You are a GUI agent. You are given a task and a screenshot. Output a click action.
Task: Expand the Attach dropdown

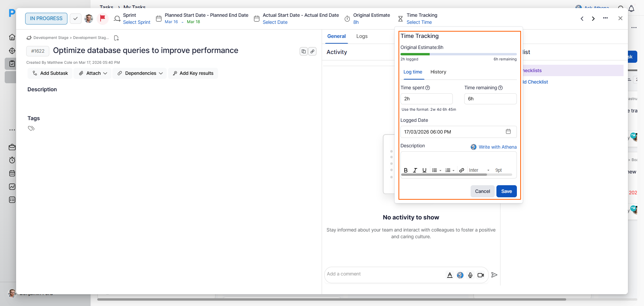pos(93,73)
